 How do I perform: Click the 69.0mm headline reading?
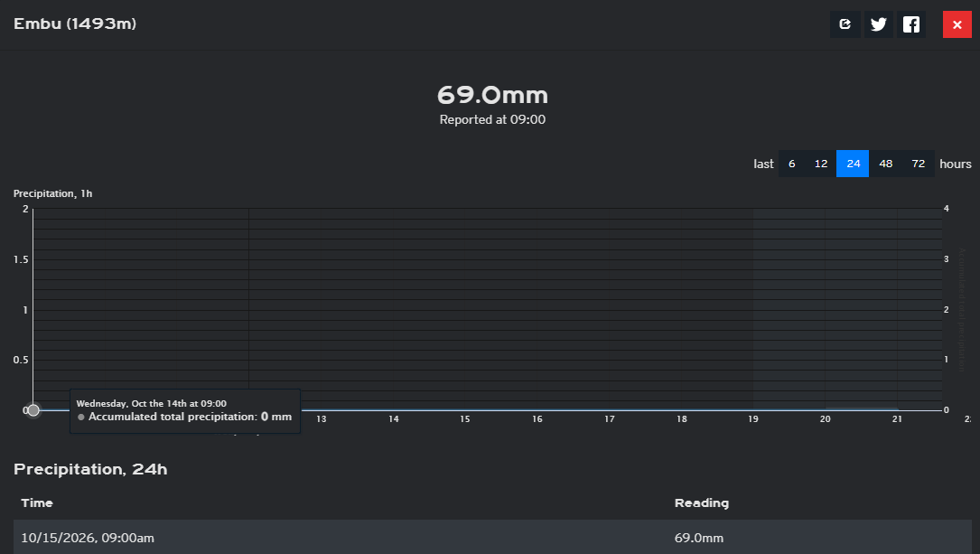click(492, 95)
